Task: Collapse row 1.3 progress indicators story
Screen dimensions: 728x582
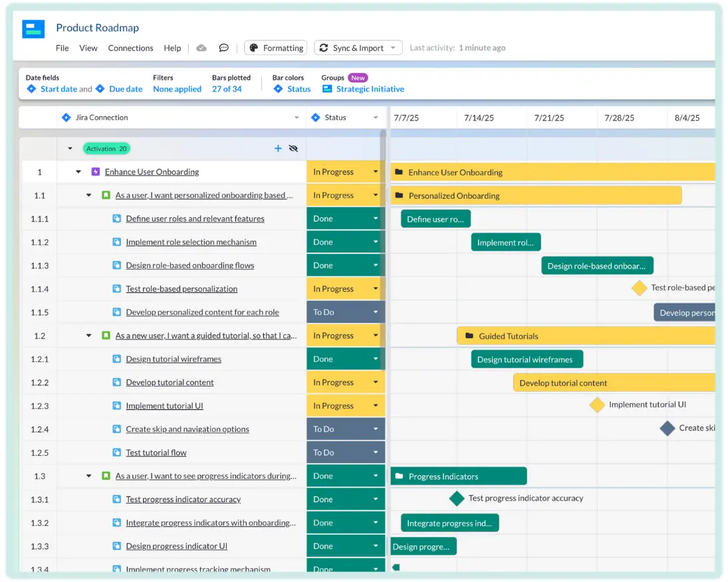Action: tap(88, 476)
